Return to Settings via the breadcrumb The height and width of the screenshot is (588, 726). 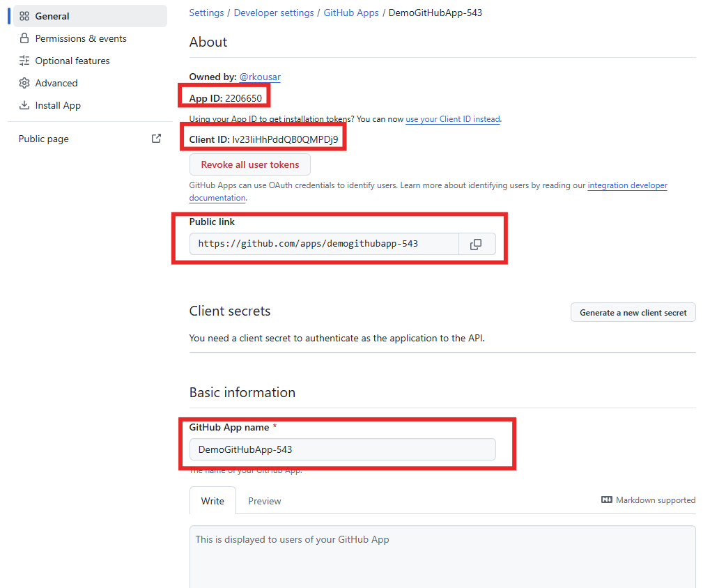pyautogui.click(x=206, y=13)
